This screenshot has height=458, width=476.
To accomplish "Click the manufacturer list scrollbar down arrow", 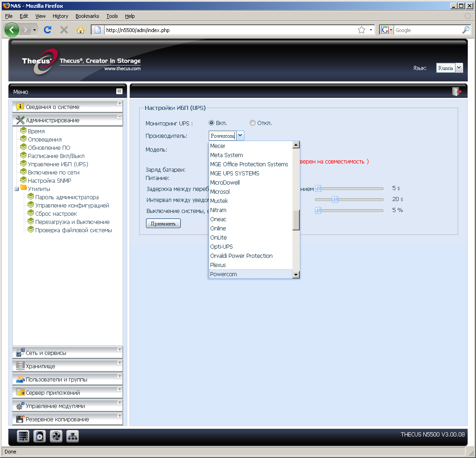I will tap(296, 274).
